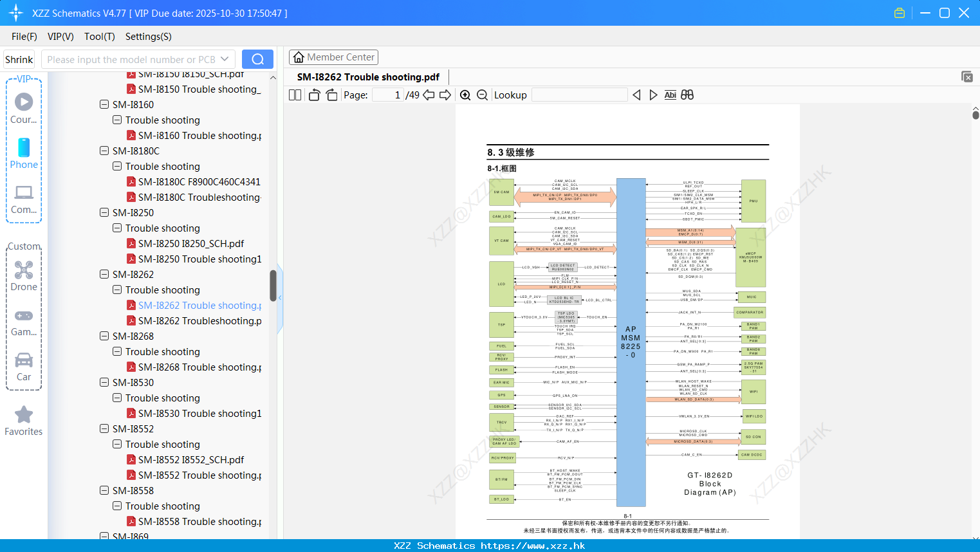Open the VIP(V) menu

(60, 37)
